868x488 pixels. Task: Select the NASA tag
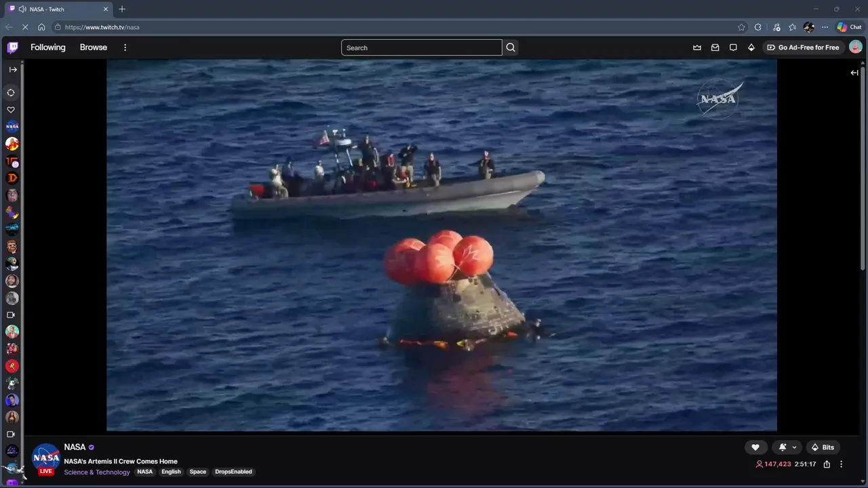point(145,472)
